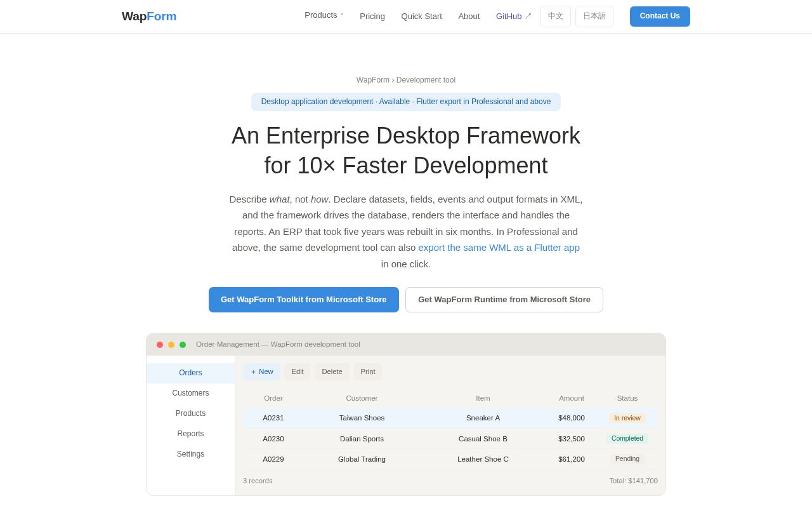The height and width of the screenshot is (508, 812).
Task: Click the WapForm breadcrumb link
Action: click(373, 80)
